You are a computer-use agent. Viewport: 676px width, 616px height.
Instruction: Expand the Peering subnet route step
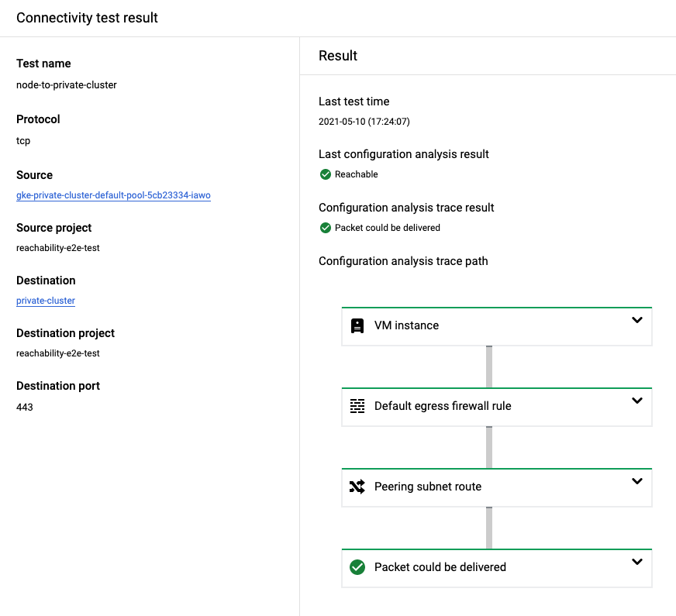(637, 481)
